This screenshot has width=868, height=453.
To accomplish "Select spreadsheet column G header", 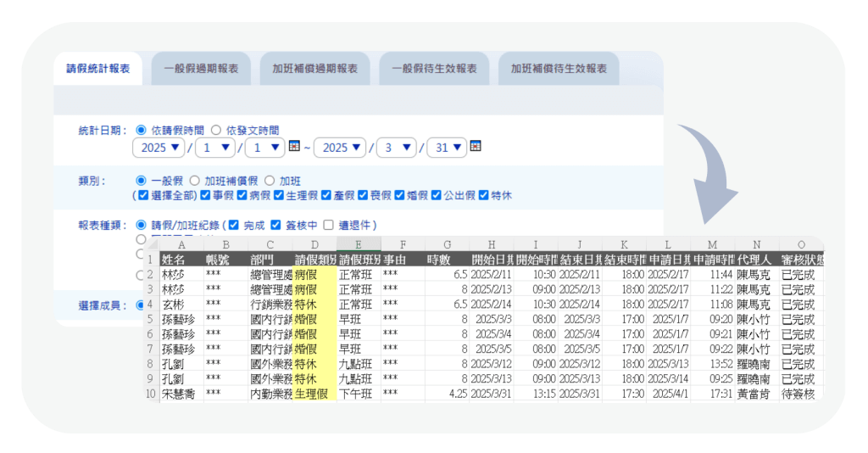I will tap(447, 244).
